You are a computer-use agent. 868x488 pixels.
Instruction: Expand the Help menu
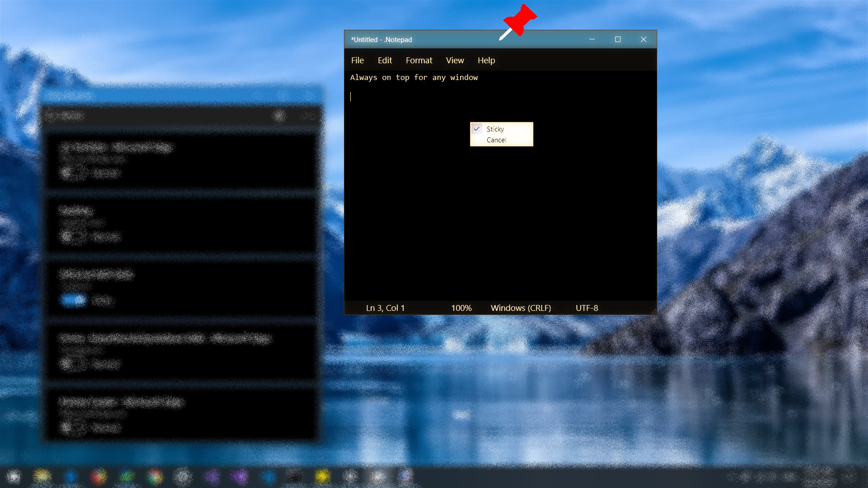pos(486,60)
